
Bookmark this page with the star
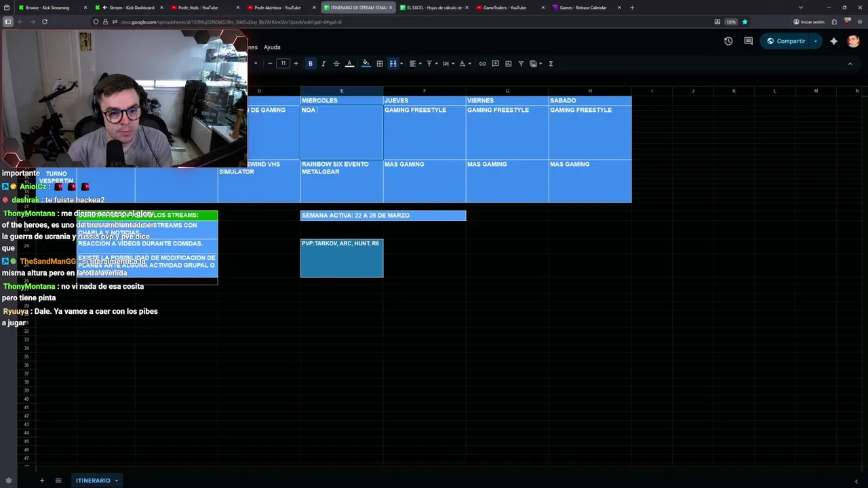coord(745,22)
